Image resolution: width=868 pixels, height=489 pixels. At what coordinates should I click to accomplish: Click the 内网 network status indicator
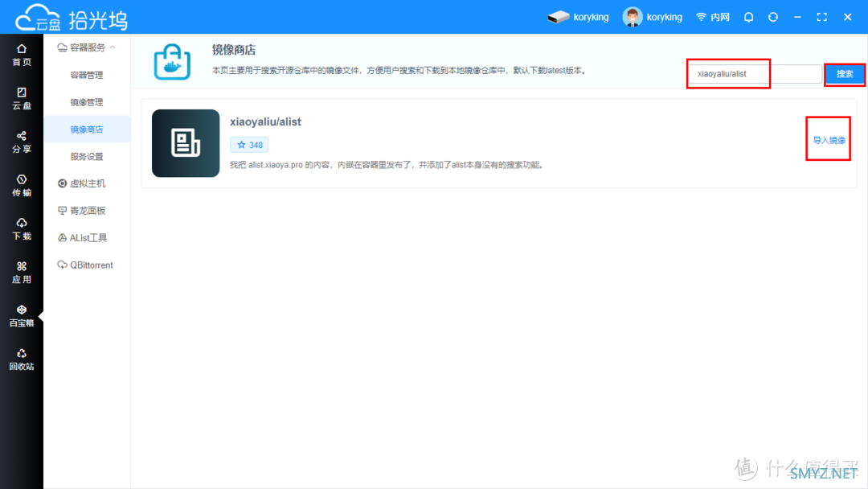click(712, 17)
